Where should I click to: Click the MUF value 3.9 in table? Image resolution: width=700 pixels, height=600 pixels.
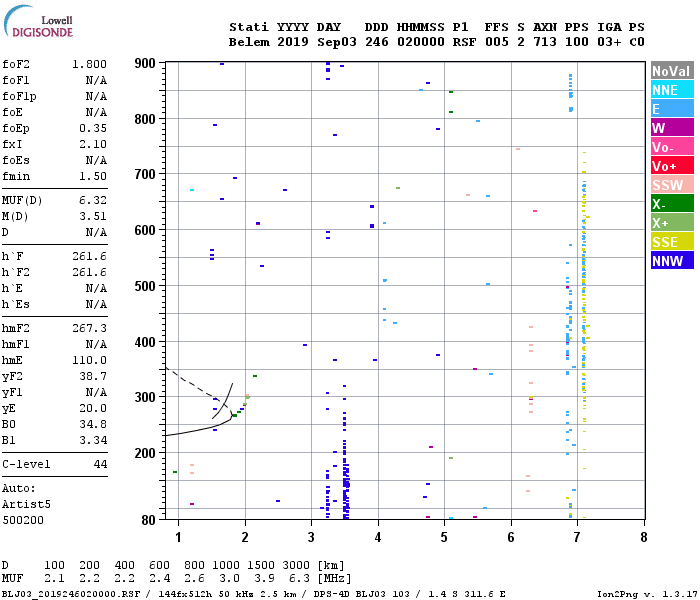tap(264, 578)
